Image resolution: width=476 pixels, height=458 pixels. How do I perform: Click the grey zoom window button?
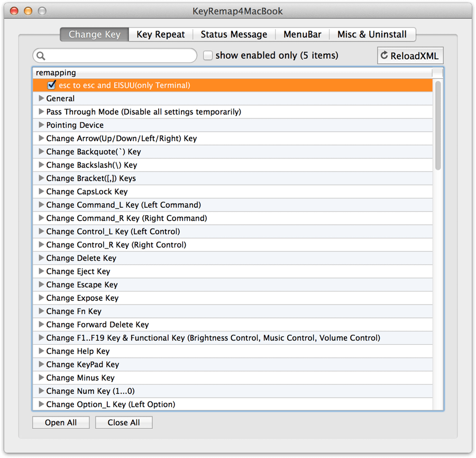(42, 11)
